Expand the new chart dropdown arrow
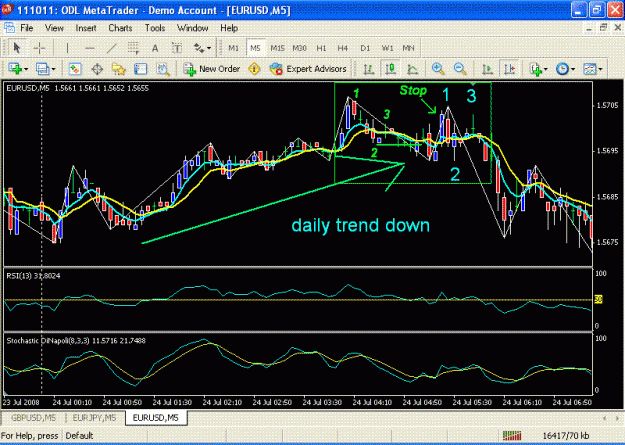This screenshot has height=445, width=625. pos(26,69)
